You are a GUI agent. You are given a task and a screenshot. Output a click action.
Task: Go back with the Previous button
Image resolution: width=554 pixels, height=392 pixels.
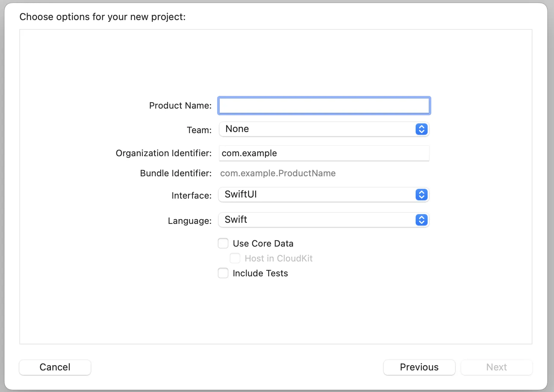pos(419,367)
